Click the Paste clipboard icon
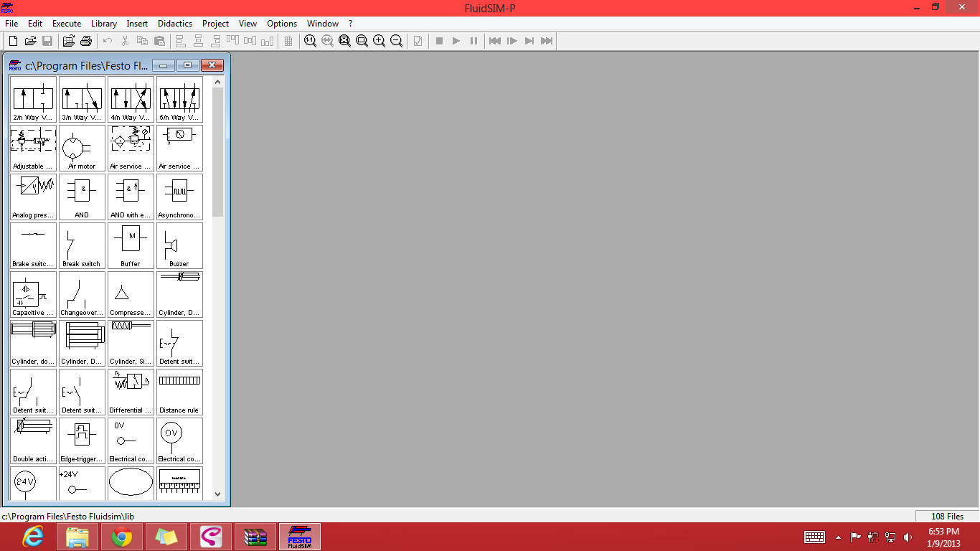The width and height of the screenshot is (980, 551). pos(159,41)
